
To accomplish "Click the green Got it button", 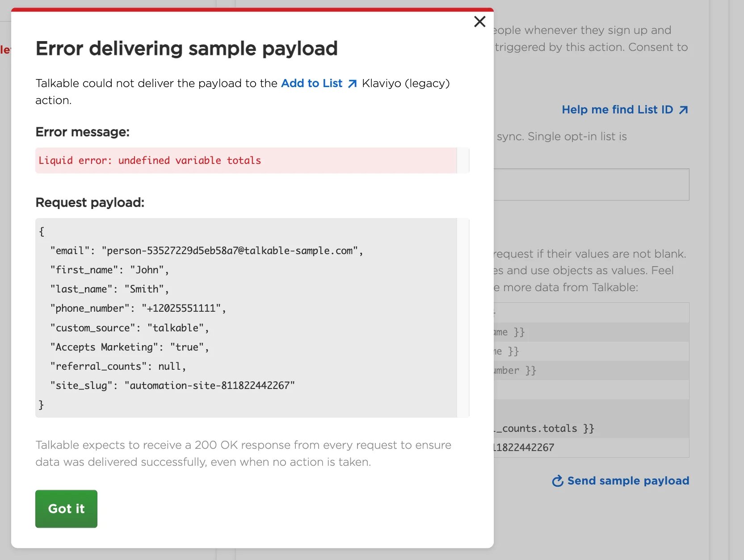I will (x=66, y=509).
